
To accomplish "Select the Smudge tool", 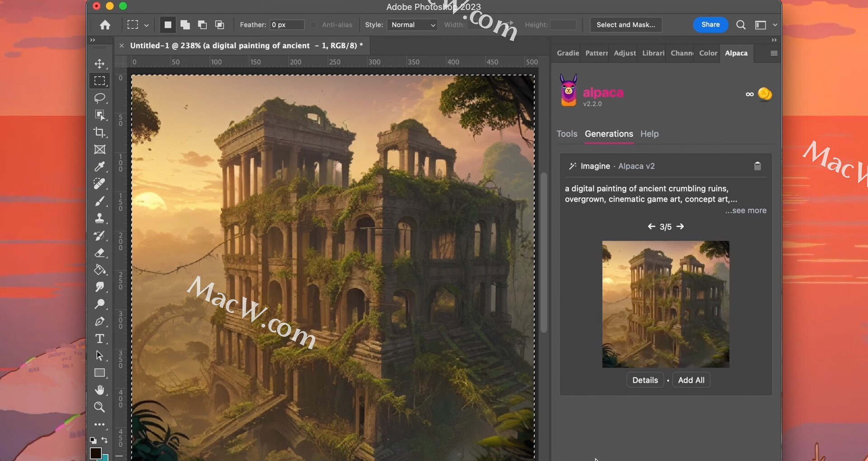I will [99, 287].
